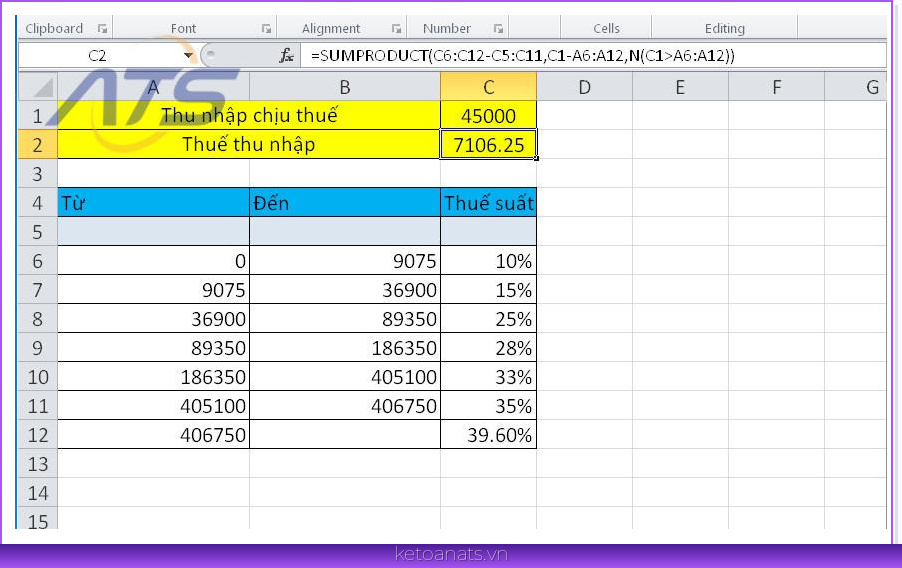Click the 'Thu nhập chịu thuế' cell
Viewport: 902px width, 568px height.
(x=249, y=116)
